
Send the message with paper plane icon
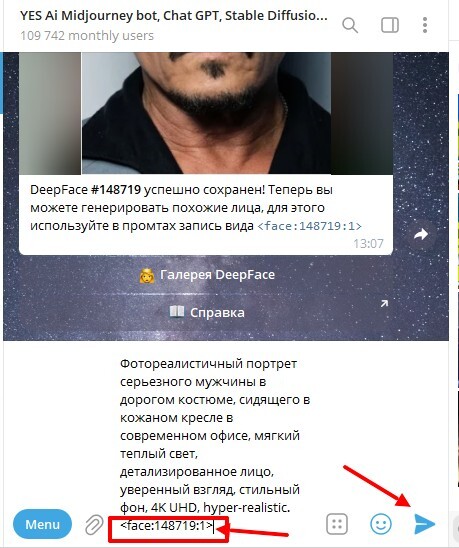(x=424, y=524)
